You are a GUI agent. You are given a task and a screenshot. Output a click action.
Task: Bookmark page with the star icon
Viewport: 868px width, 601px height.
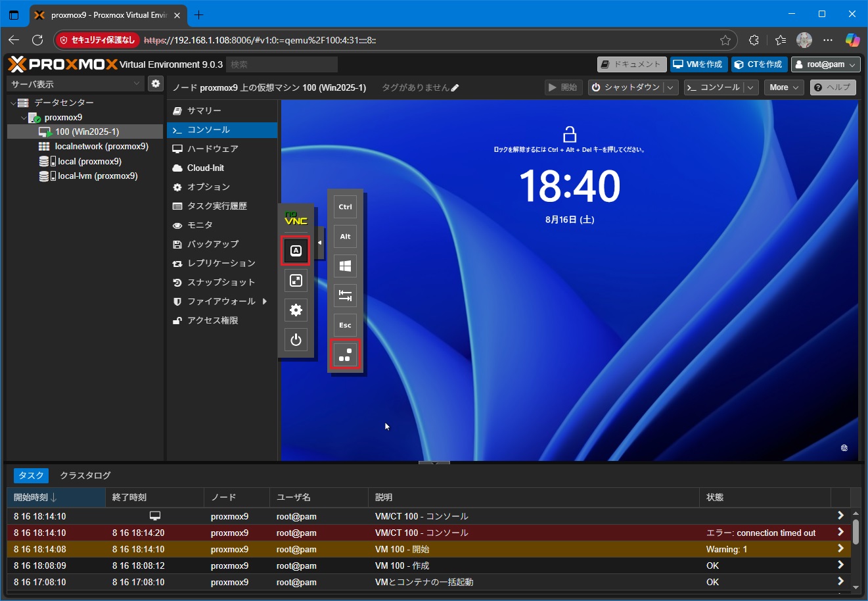pyautogui.click(x=725, y=40)
